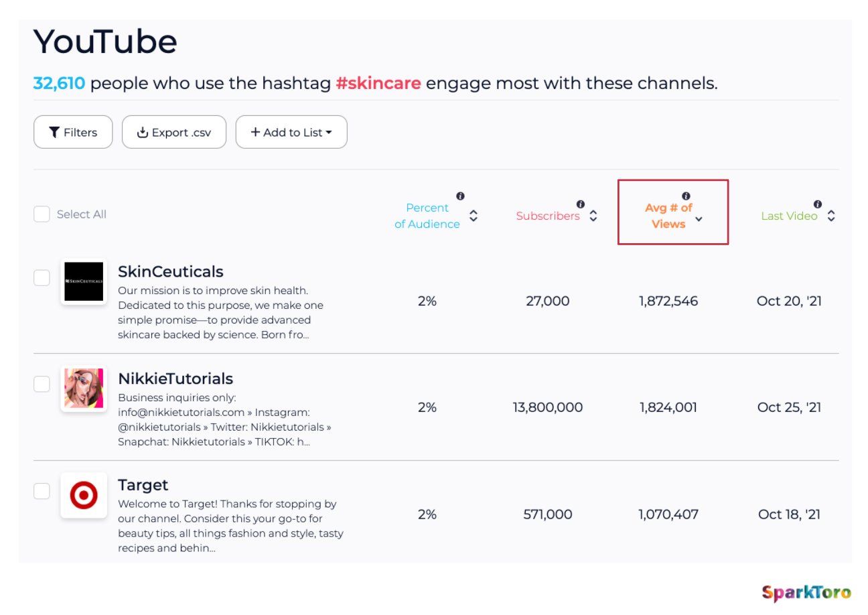Click the Target bullseye logo

point(84,495)
